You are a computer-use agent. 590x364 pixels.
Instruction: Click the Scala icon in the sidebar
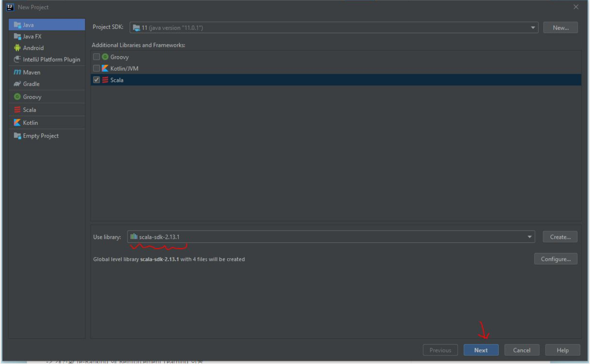point(17,110)
